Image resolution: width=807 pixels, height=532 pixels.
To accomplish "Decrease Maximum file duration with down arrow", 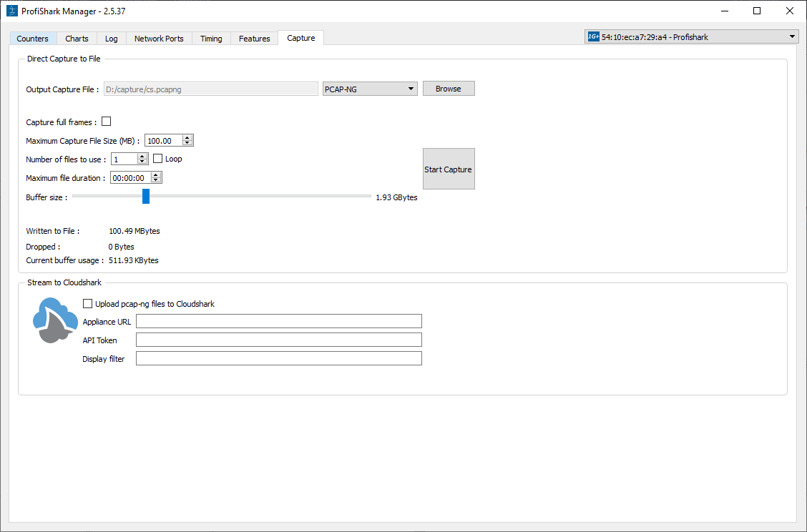I will pyautogui.click(x=156, y=180).
